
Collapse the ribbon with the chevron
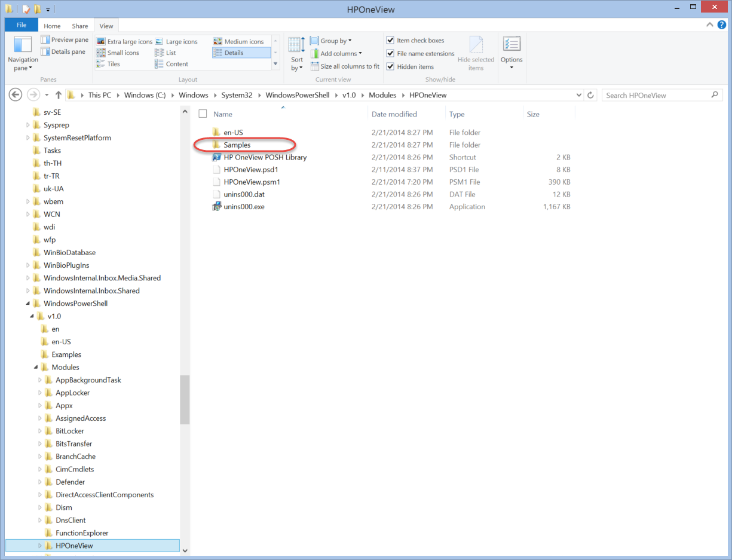(x=710, y=25)
